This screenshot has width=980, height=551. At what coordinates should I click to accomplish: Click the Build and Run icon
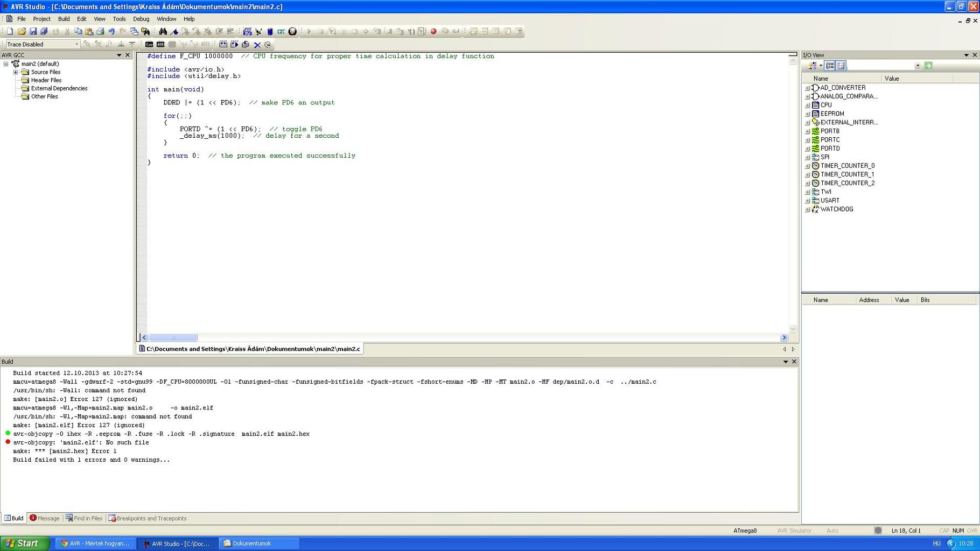click(234, 45)
